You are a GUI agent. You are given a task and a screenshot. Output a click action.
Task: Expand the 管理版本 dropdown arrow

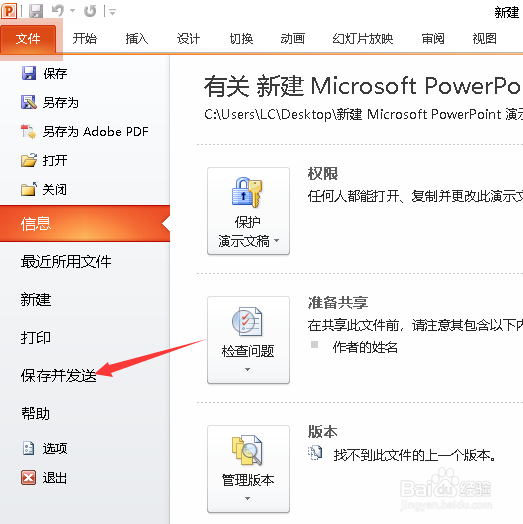[248, 498]
